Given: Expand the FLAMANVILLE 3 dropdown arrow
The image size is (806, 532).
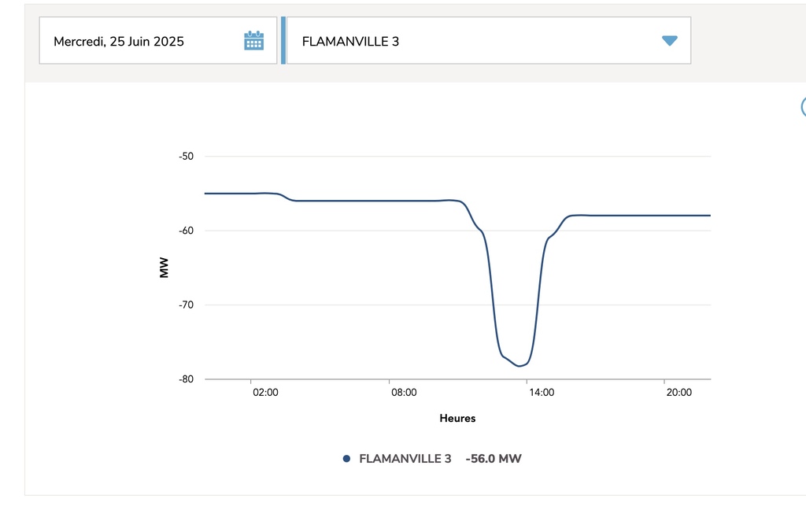Looking at the screenshot, I should (669, 41).
